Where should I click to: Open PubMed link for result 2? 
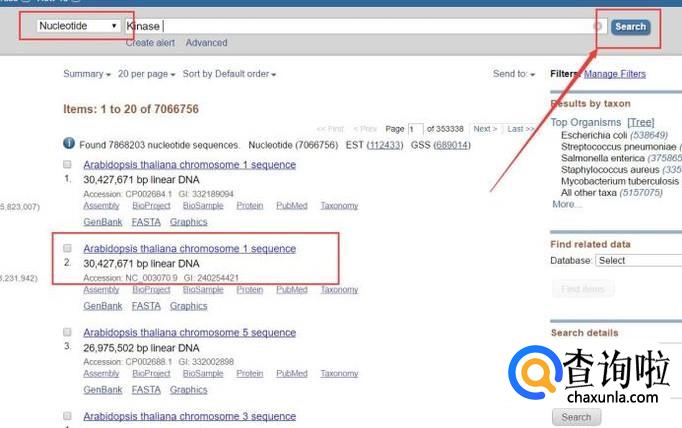pos(292,290)
